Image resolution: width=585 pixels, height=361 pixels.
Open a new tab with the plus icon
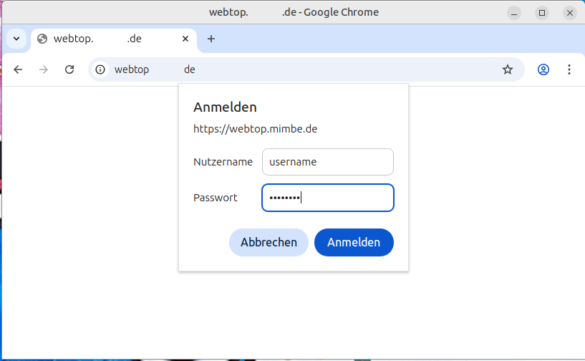[211, 39]
